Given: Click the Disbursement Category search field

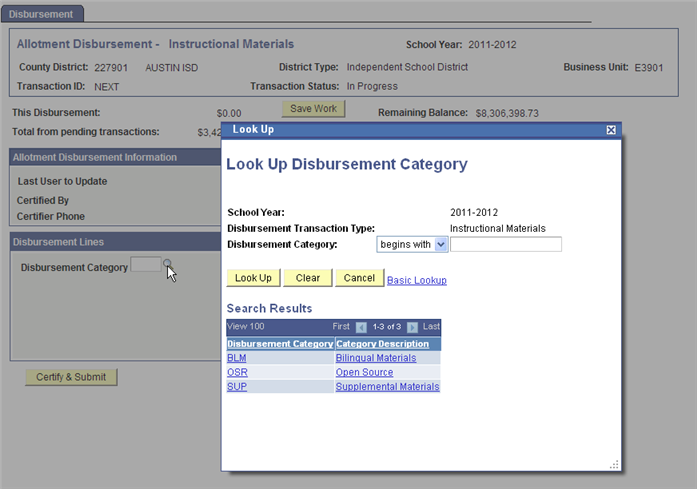Looking at the screenshot, I should coord(506,244).
